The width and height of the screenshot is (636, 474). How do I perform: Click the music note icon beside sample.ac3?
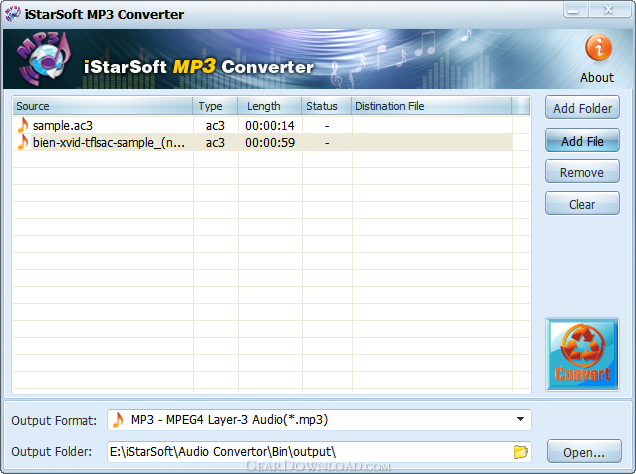pos(23,125)
